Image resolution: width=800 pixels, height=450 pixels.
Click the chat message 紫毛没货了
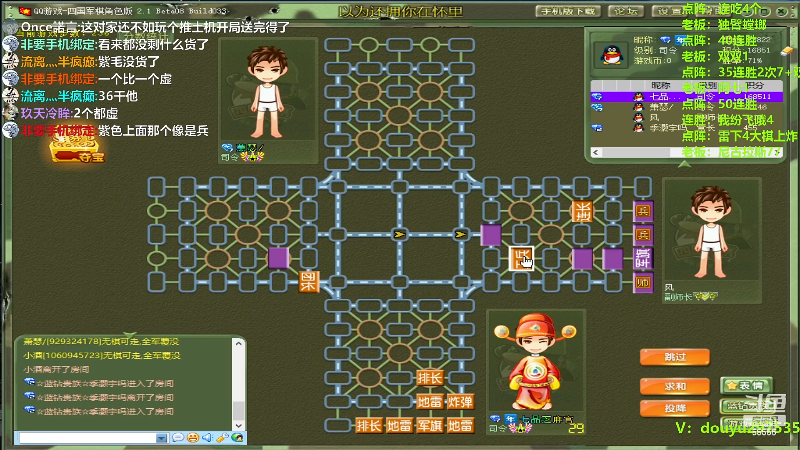tap(129, 62)
